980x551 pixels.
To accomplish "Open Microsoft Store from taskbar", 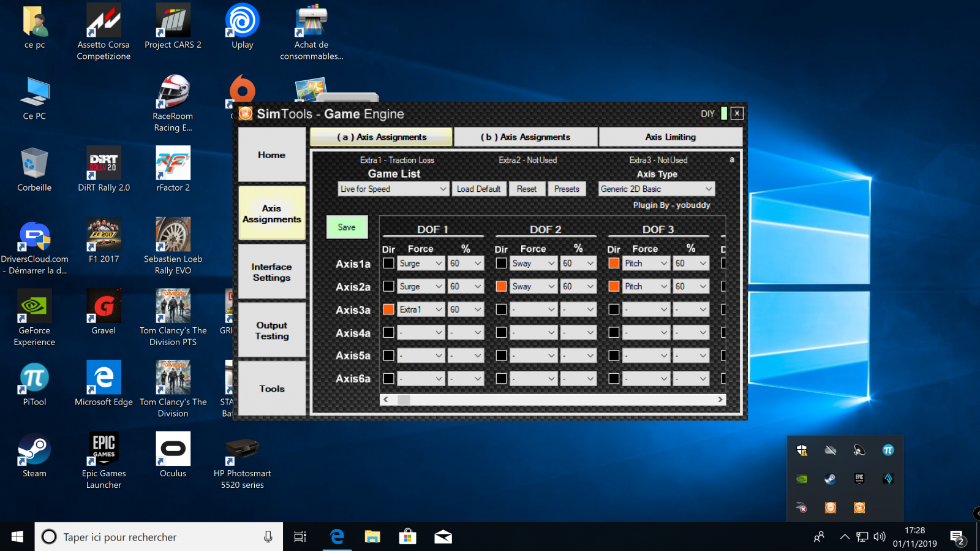I will (407, 537).
